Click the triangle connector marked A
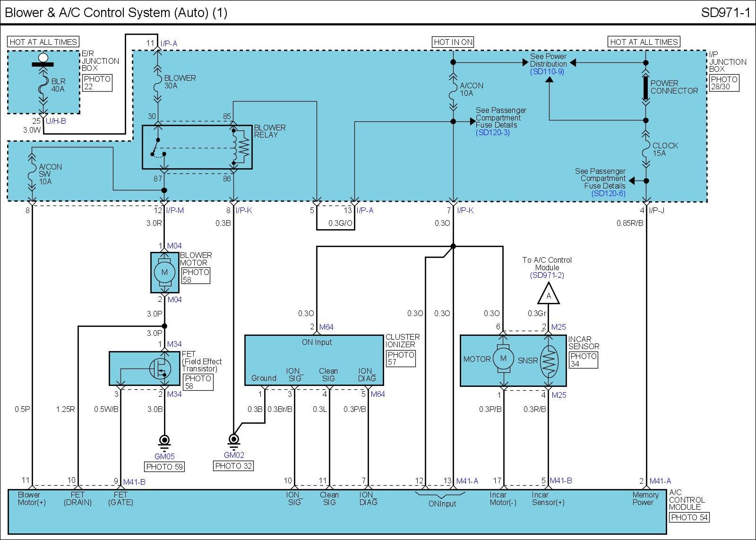This screenshot has width=756, height=540. (x=548, y=295)
